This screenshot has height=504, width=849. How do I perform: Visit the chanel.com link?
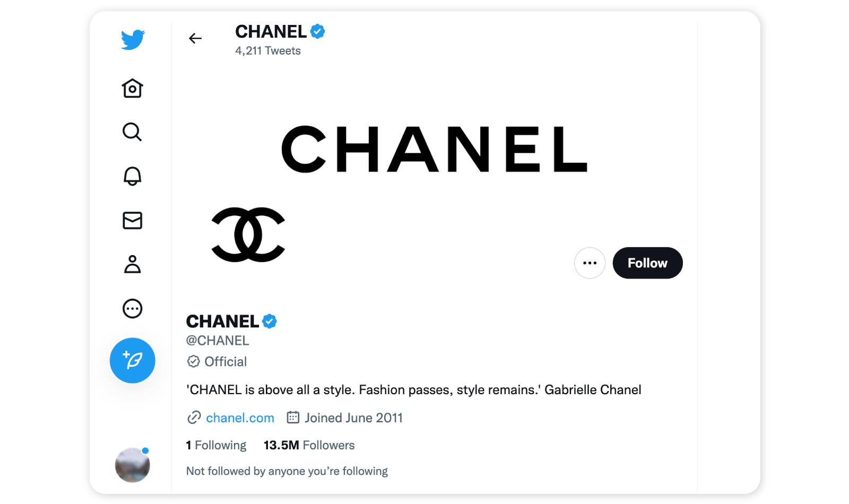pyautogui.click(x=239, y=418)
